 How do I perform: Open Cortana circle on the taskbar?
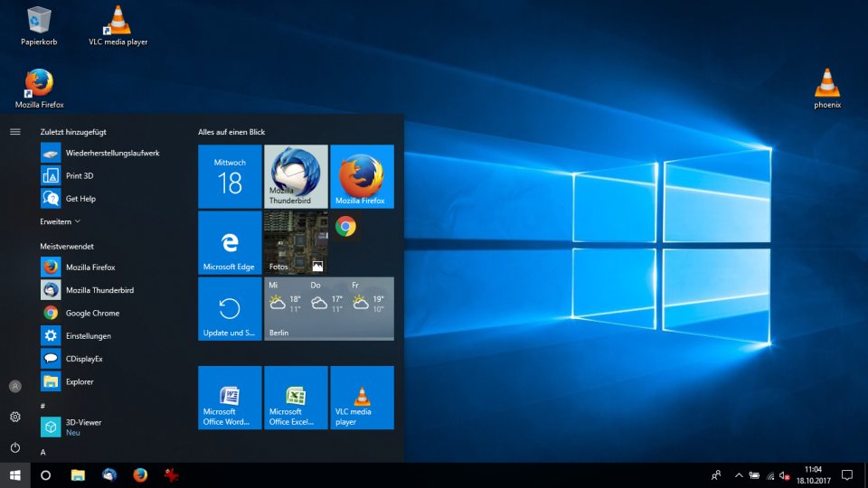coord(45,475)
